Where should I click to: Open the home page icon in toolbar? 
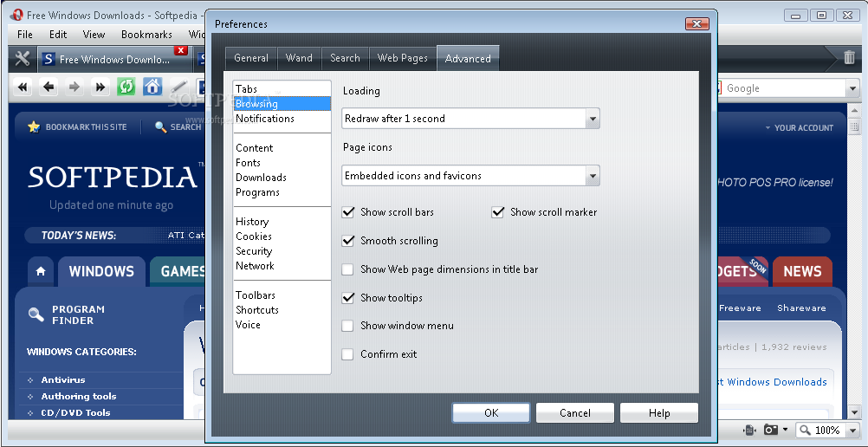tap(152, 87)
